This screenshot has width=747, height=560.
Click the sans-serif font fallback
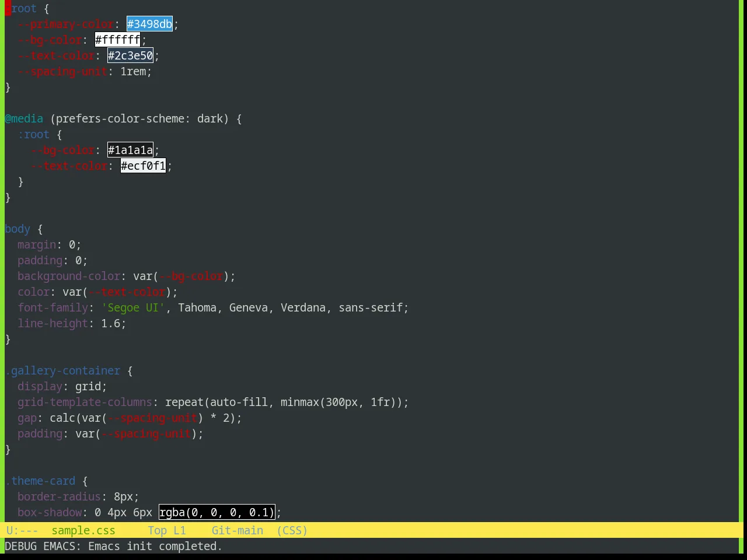tap(371, 307)
